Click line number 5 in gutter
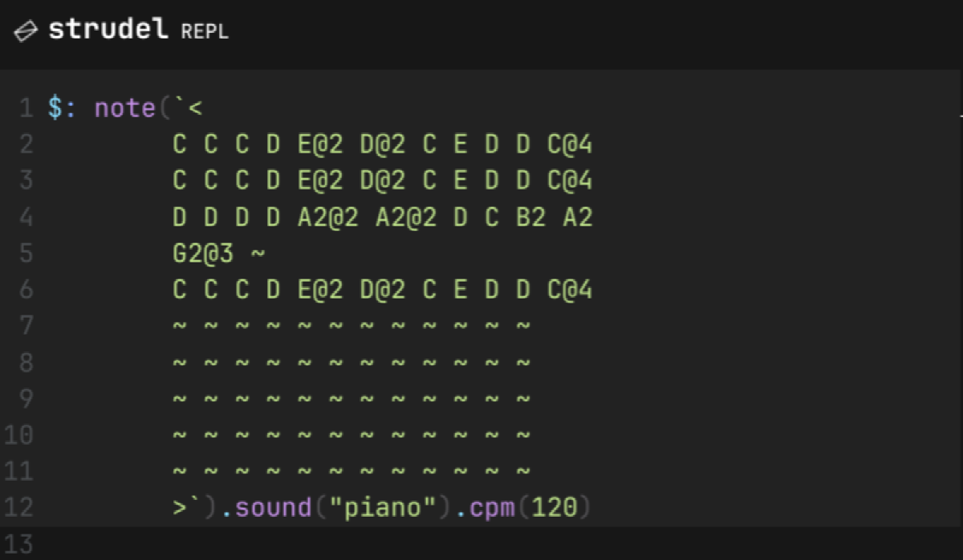 26,254
